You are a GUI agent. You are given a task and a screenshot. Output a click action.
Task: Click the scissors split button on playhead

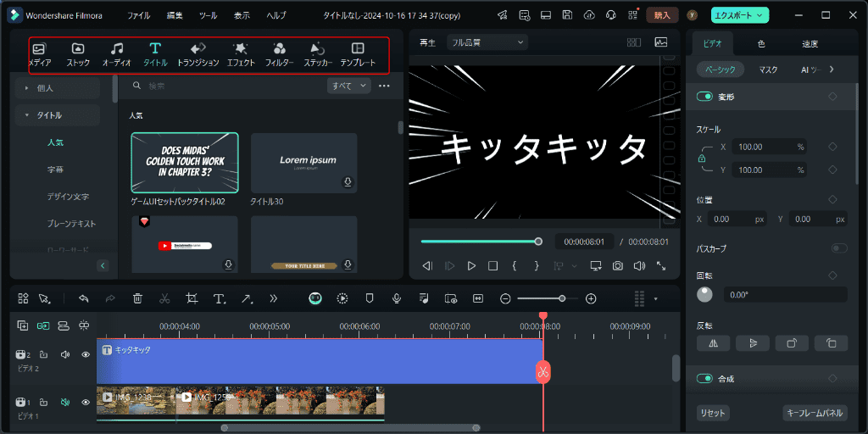[543, 371]
